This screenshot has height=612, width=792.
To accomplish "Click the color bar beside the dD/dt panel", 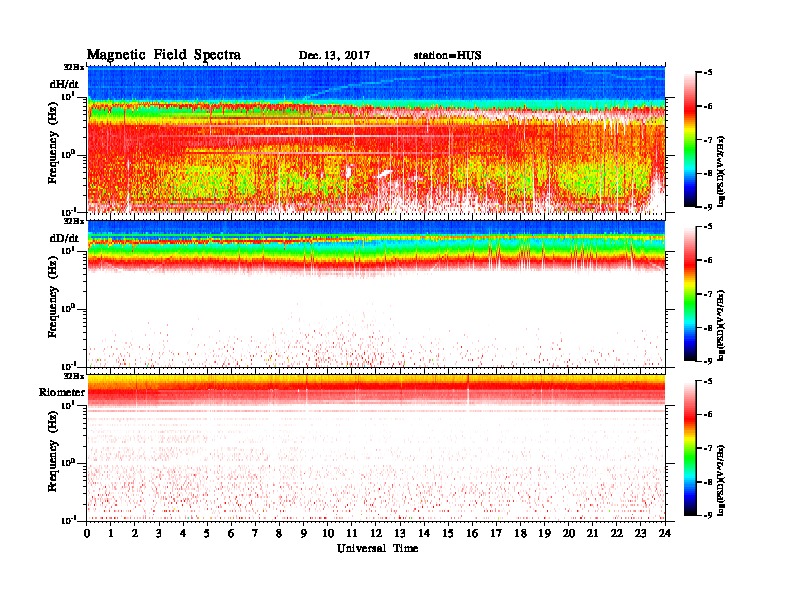I will (689, 293).
